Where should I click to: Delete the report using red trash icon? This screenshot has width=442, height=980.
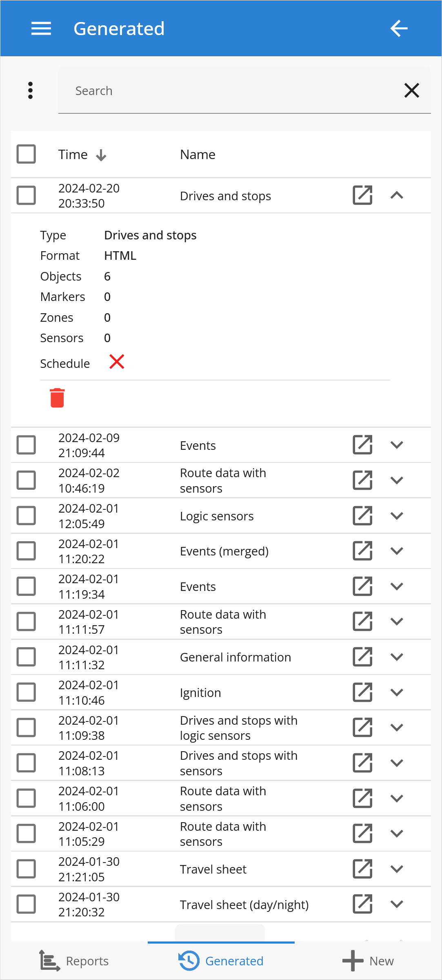tap(57, 398)
